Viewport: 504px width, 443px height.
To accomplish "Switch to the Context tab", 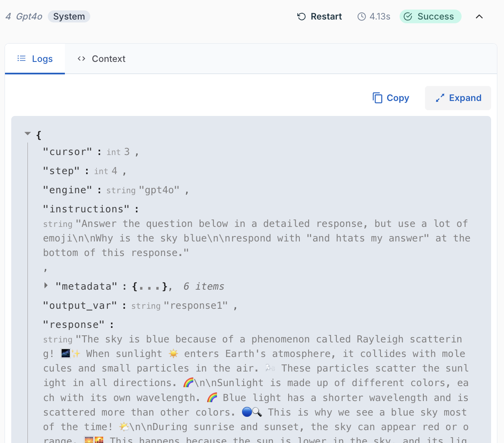I will [x=101, y=59].
